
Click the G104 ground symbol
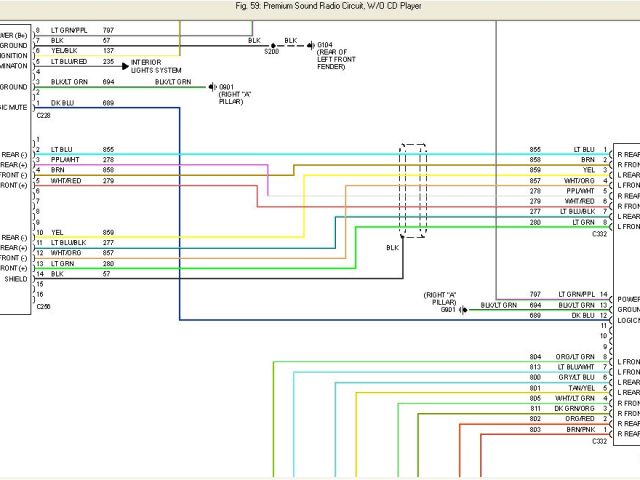(311, 45)
